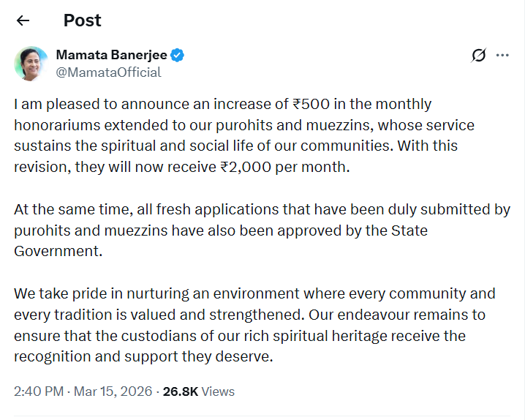The height and width of the screenshot is (420, 525).
Task: Open Mamata Banerjee's profile picture
Action: coord(31,63)
